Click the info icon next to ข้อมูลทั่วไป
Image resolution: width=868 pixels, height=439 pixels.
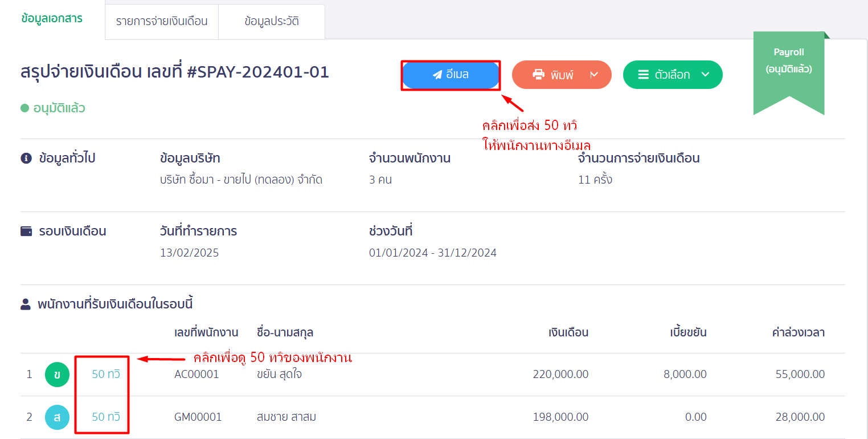point(25,158)
